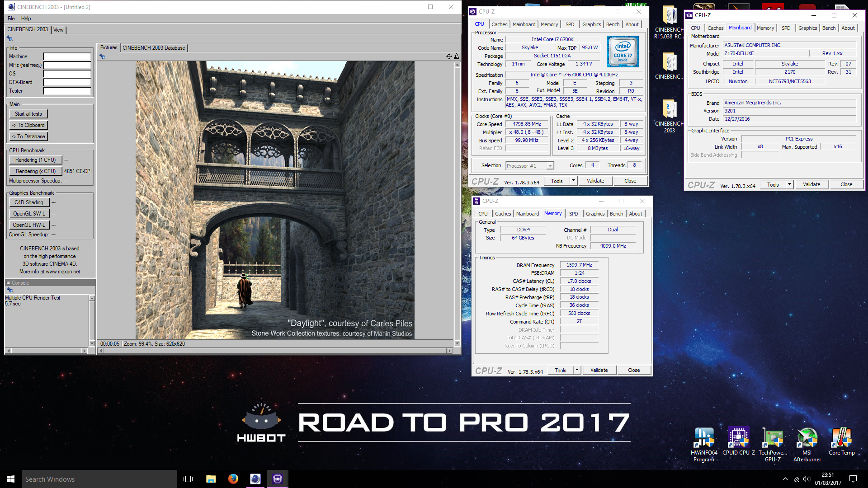Click the pin icon in the Pictures panel

pyautogui.click(x=102, y=56)
